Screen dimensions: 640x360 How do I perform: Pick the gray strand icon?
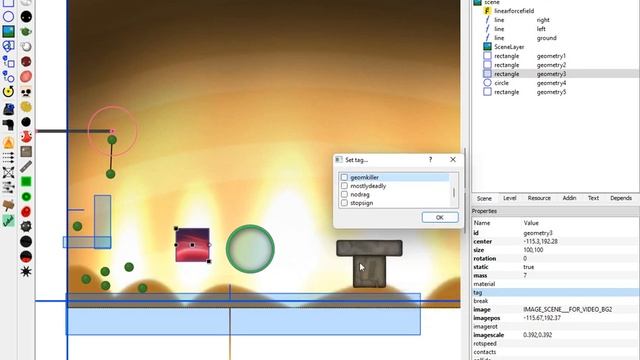26,167
